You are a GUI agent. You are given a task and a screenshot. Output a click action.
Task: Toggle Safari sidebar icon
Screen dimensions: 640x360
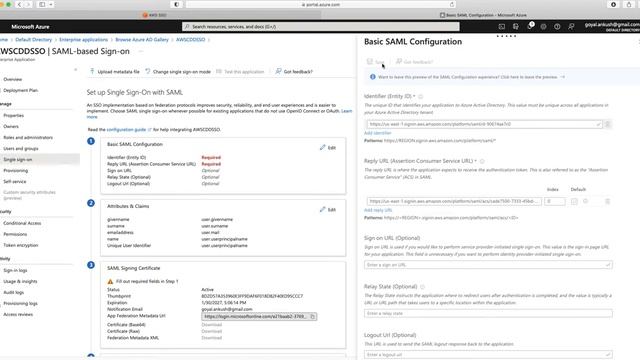point(42,4)
